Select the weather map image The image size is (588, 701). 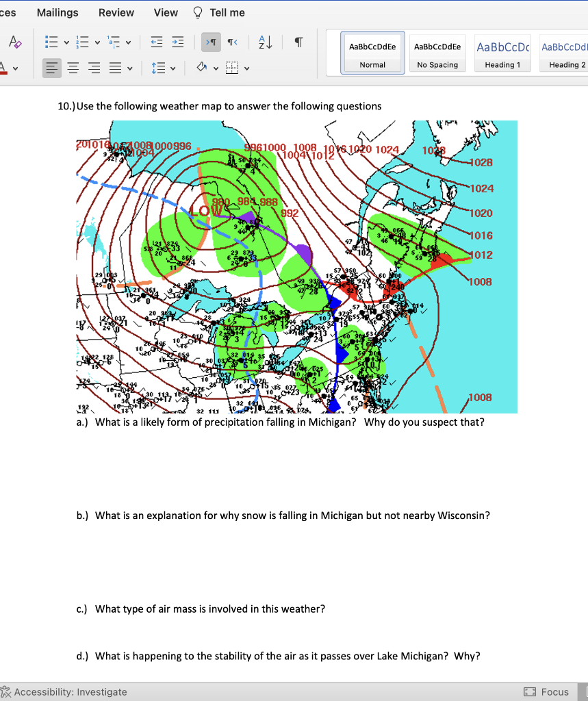(297, 267)
